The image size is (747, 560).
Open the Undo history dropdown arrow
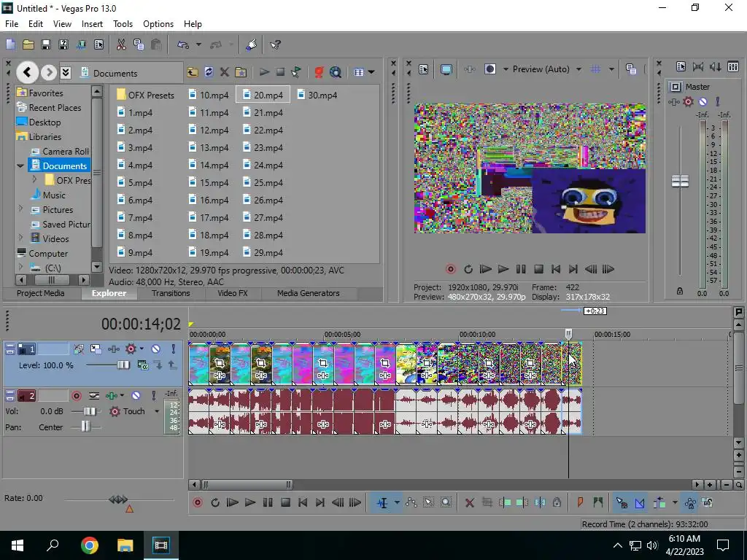[x=198, y=44]
